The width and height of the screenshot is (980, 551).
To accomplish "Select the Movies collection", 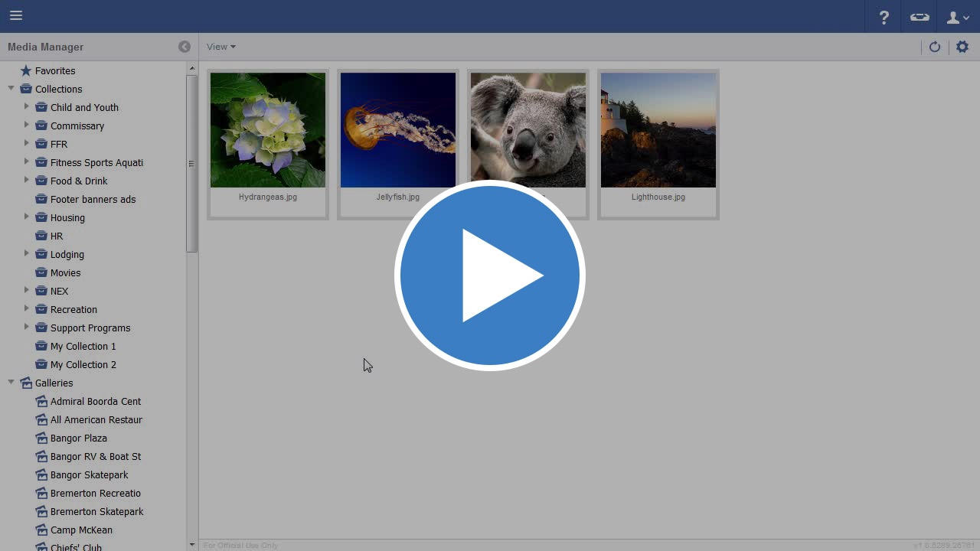I will point(65,272).
